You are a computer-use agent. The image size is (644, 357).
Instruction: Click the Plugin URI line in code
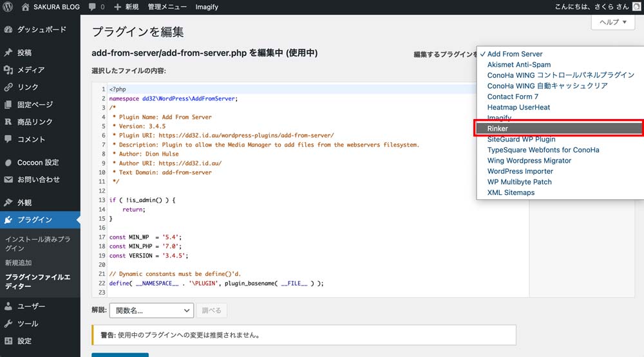click(x=223, y=136)
